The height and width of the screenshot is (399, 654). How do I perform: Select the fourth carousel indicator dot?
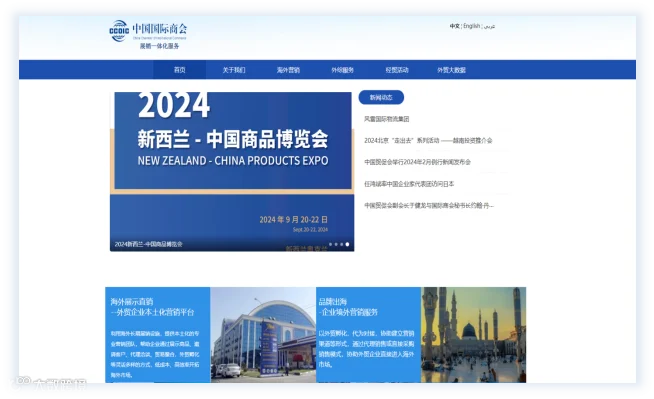pyautogui.click(x=347, y=244)
